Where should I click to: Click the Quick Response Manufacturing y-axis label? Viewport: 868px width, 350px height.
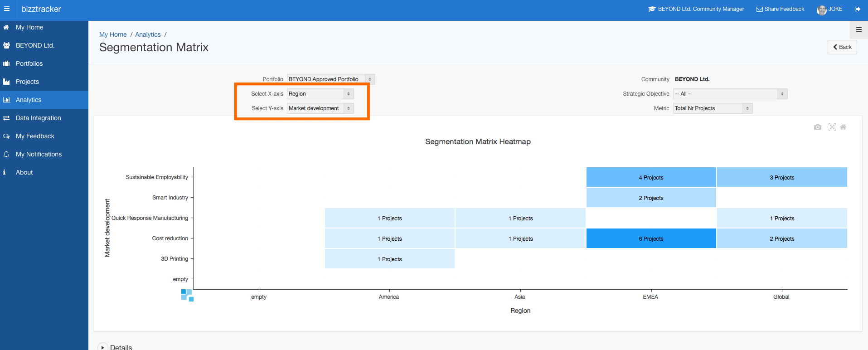tap(150, 218)
